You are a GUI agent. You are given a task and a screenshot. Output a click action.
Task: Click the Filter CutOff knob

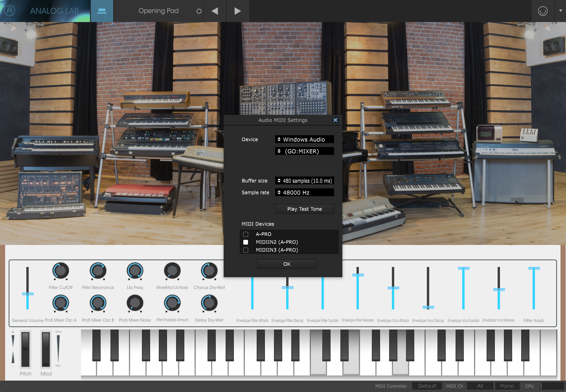click(x=61, y=271)
